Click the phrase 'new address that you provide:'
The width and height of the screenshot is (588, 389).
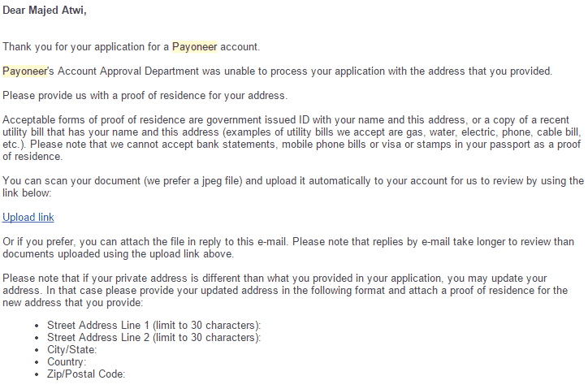pos(73,303)
